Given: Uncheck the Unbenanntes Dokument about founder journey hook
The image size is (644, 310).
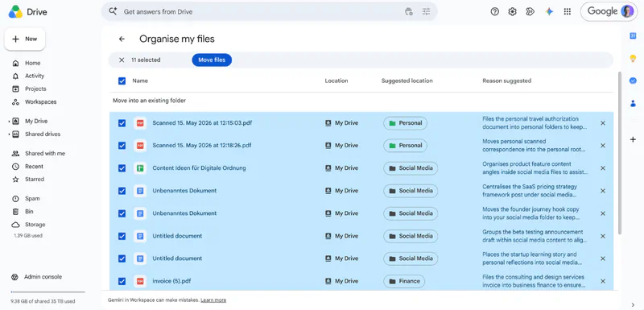Looking at the screenshot, I should coord(122,213).
